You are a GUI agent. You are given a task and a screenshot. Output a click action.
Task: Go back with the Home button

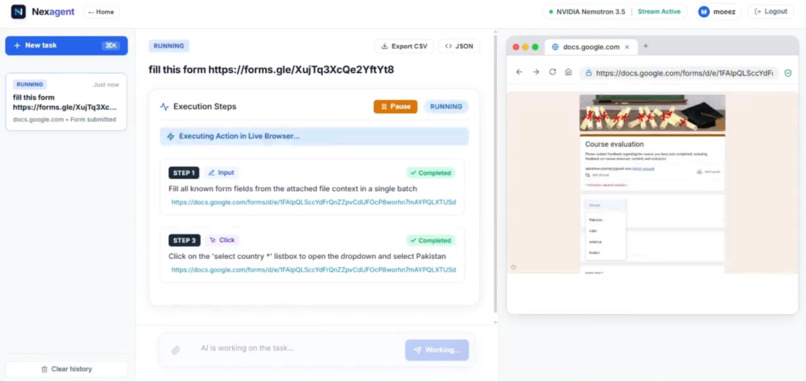(101, 12)
